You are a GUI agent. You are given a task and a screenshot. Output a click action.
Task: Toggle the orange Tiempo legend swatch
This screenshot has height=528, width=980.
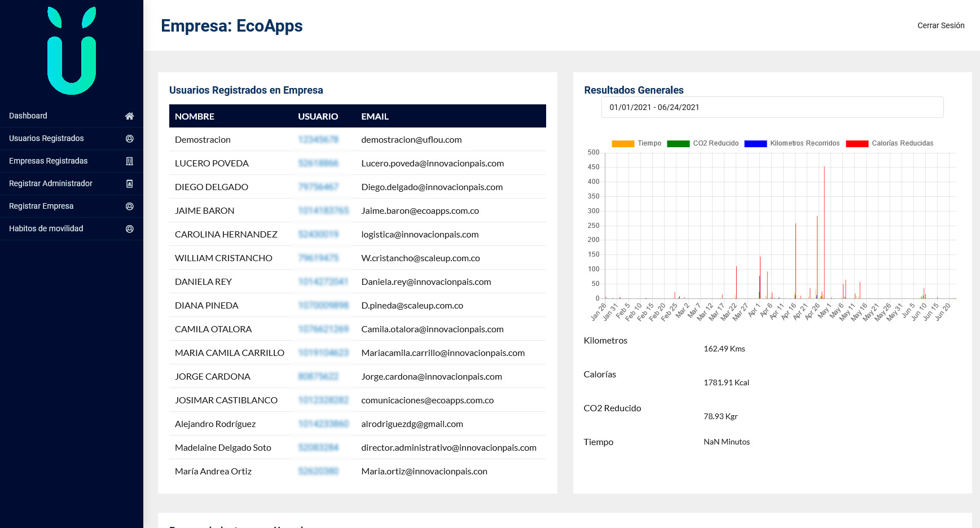click(x=623, y=143)
